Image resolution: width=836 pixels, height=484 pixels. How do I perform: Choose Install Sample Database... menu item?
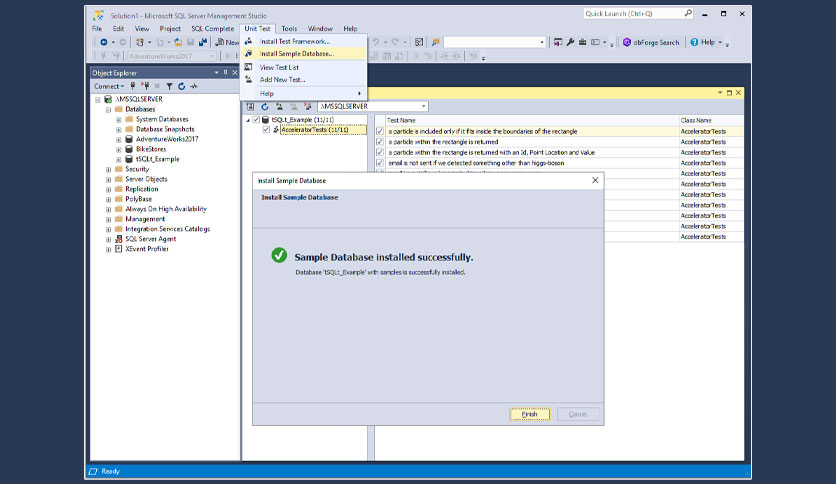pos(304,53)
